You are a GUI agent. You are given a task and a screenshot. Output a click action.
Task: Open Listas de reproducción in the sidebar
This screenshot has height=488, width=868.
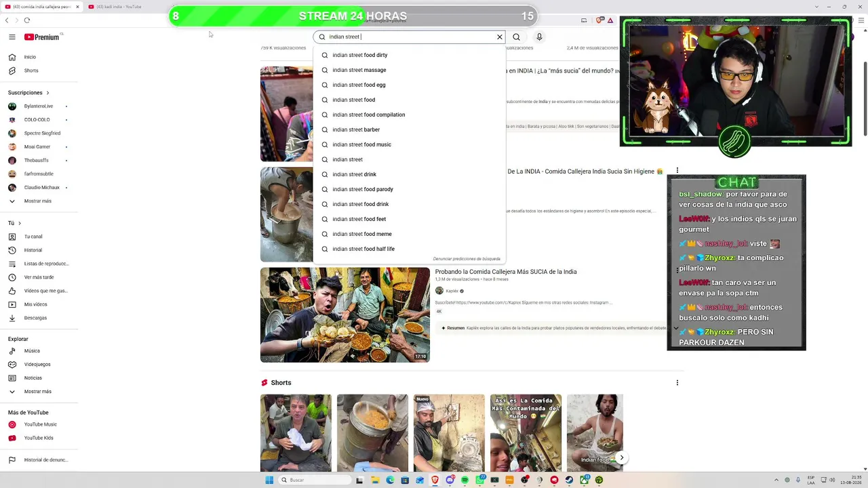[41, 264]
